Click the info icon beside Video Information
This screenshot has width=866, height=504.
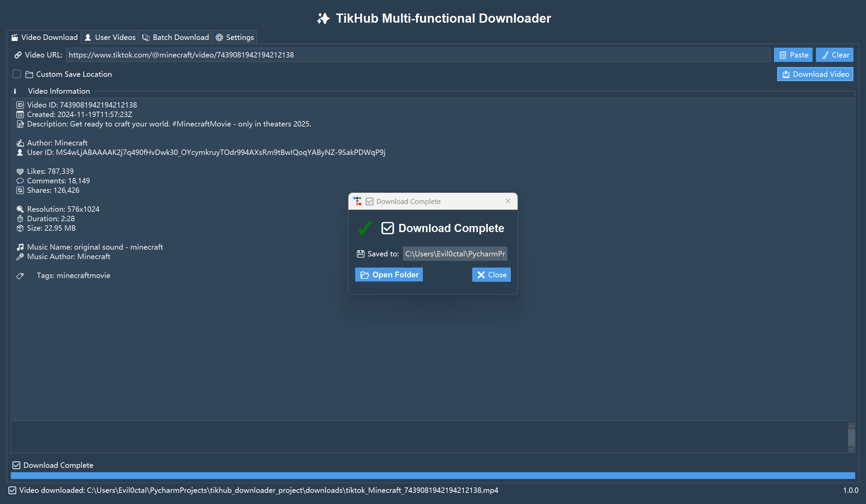[x=15, y=91]
